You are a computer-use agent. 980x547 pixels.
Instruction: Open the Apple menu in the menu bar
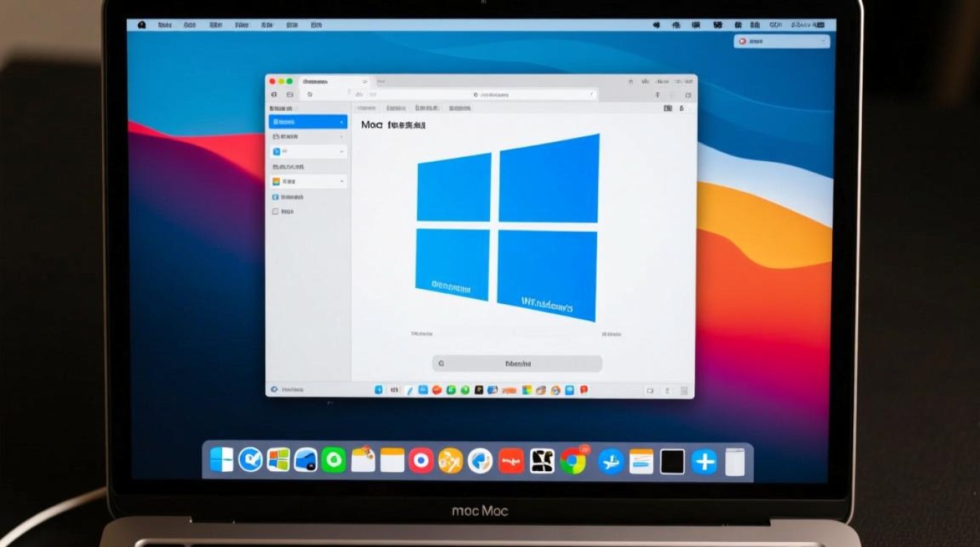tap(141, 25)
